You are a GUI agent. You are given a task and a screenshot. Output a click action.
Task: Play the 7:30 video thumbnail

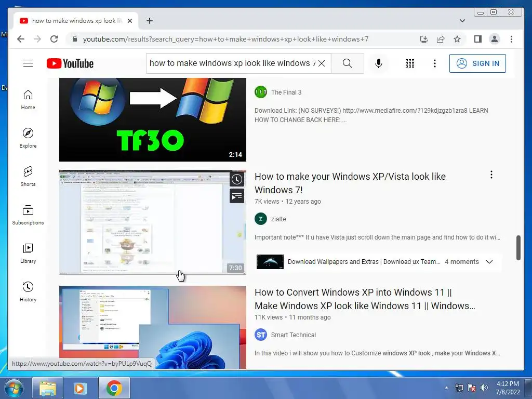tap(152, 222)
